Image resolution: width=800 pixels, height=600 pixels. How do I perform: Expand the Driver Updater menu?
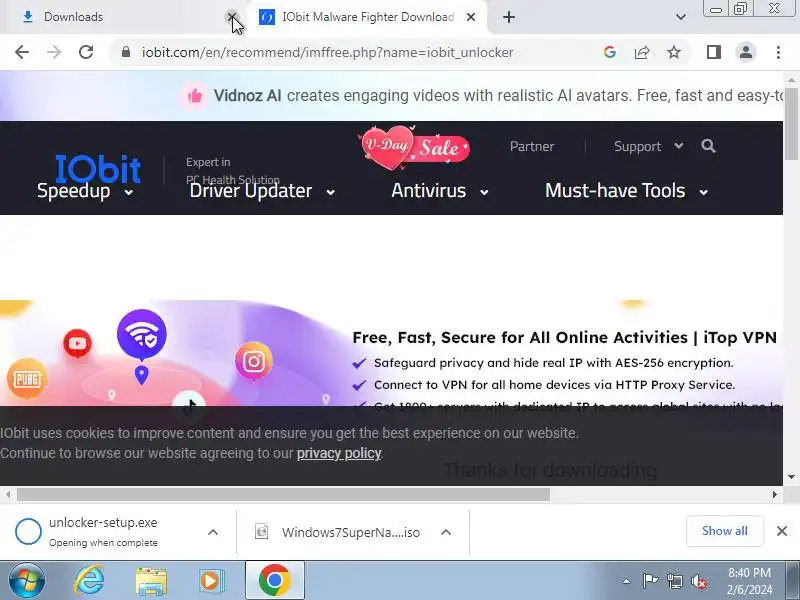click(262, 191)
